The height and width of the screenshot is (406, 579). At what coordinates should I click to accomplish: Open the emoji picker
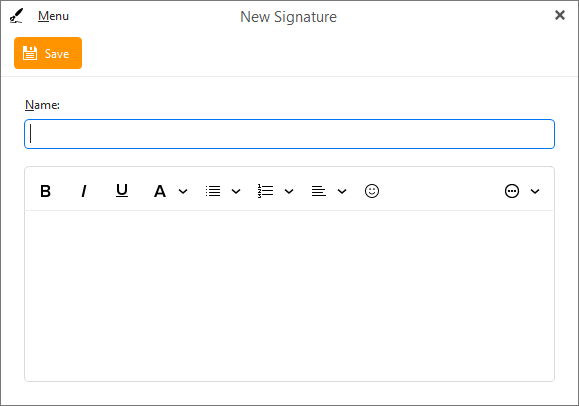[x=372, y=191]
